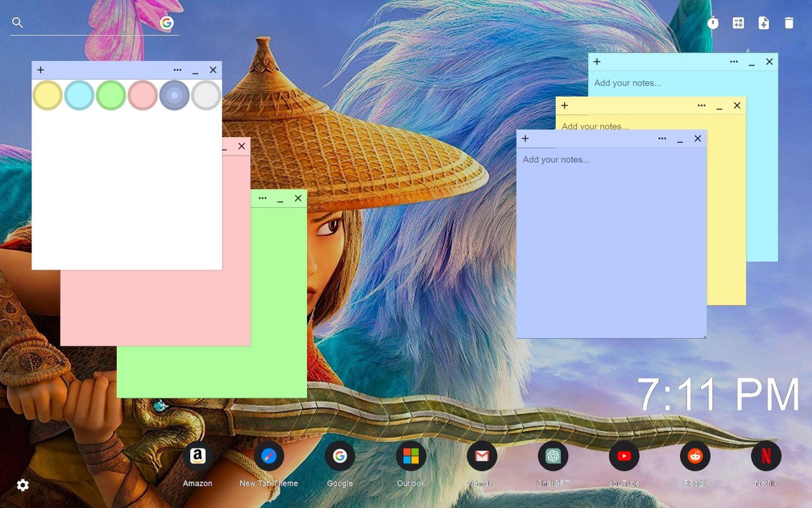Pick the green color swatch
Viewport: 812px width, 508px height.
click(111, 95)
